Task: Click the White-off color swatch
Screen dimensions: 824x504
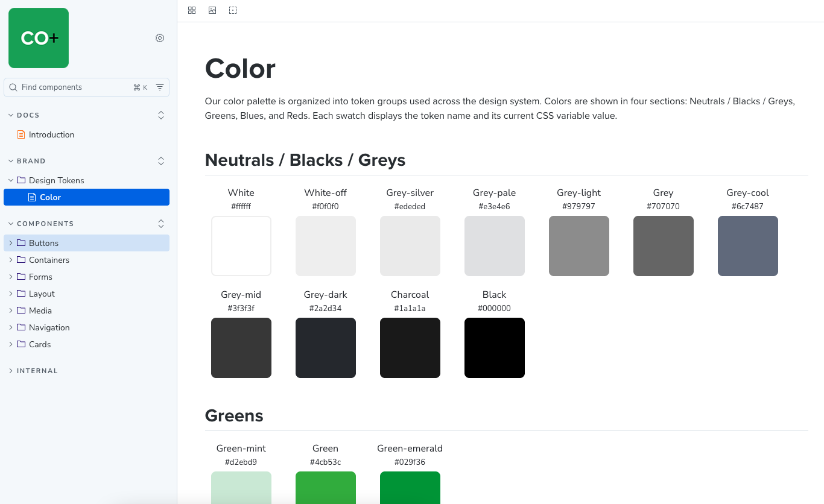Action: 326,246
